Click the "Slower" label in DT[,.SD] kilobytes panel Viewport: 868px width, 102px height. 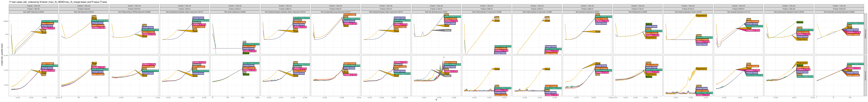click(448, 30)
